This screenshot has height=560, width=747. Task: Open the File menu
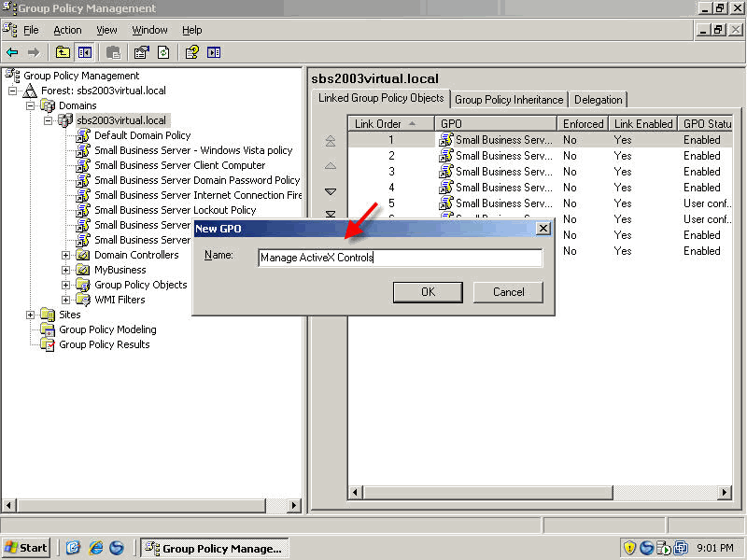pyautogui.click(x=31, y=30)
